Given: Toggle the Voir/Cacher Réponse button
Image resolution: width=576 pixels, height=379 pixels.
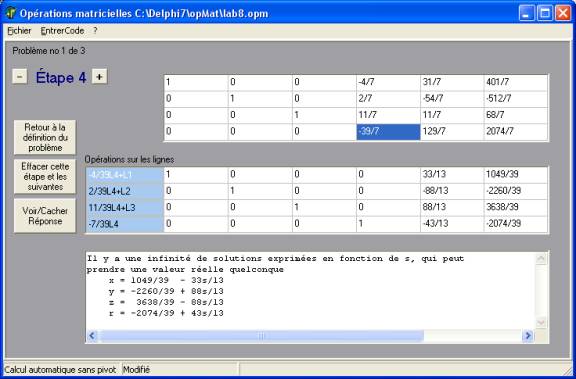Looking at the screenshot, I should [x=45, y=216].
